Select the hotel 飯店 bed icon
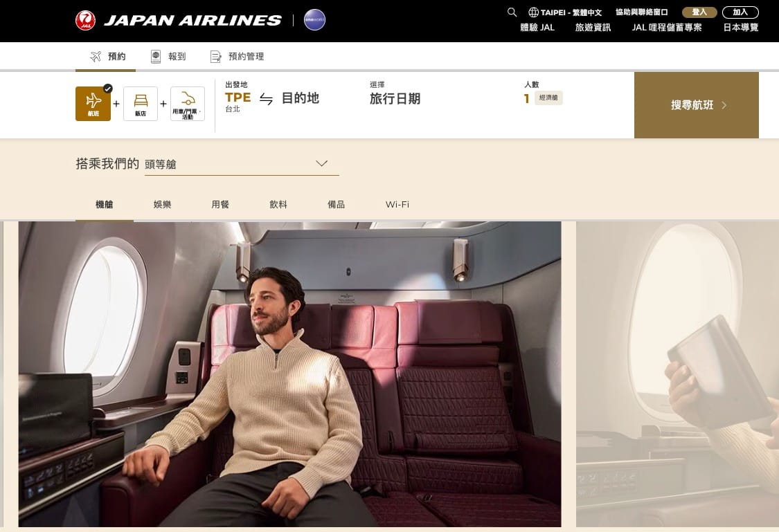Viewport: 779px width, 532px height. [x=141, y=100]
